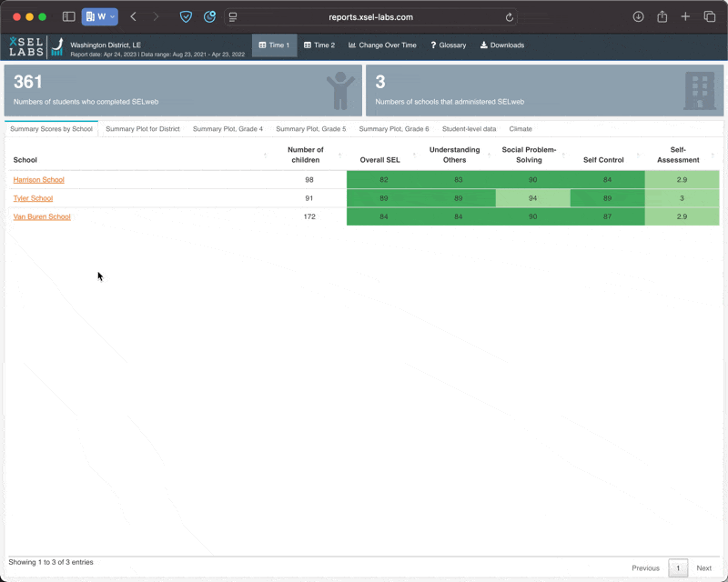Open the shield privacy extension icon

click(x=186, y=16)
